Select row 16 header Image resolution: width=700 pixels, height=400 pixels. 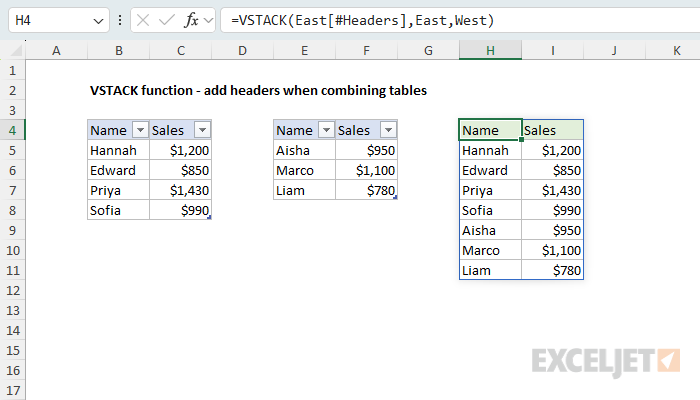[12, 370]
